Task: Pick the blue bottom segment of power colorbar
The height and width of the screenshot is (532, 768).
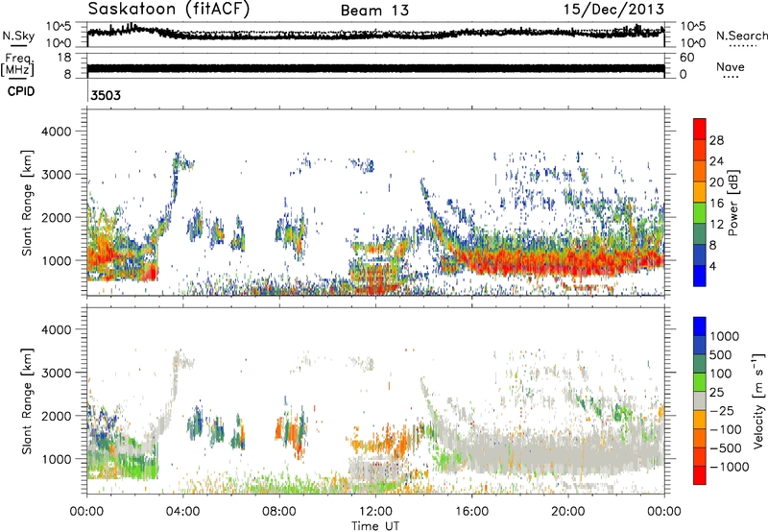Action: click(700, 276)
